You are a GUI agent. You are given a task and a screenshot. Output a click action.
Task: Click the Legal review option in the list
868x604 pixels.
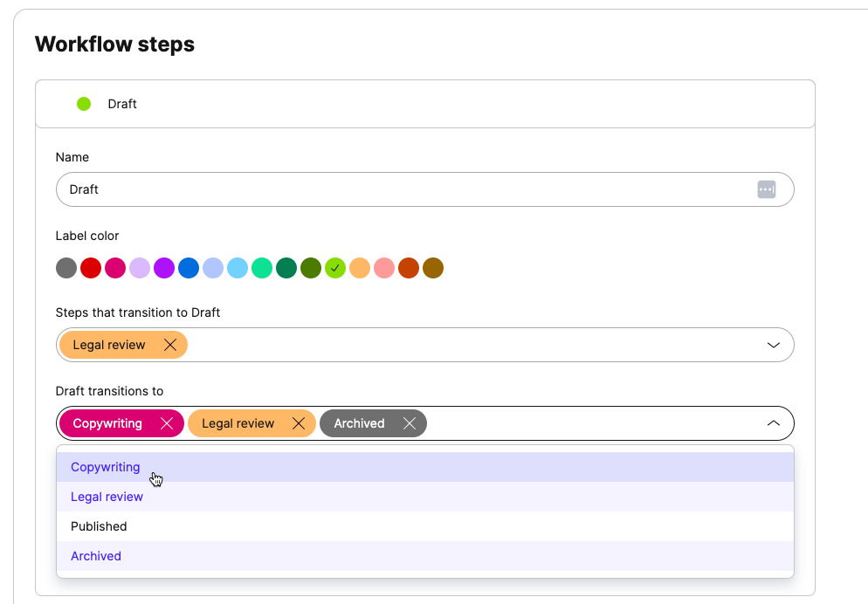[107, 497]
